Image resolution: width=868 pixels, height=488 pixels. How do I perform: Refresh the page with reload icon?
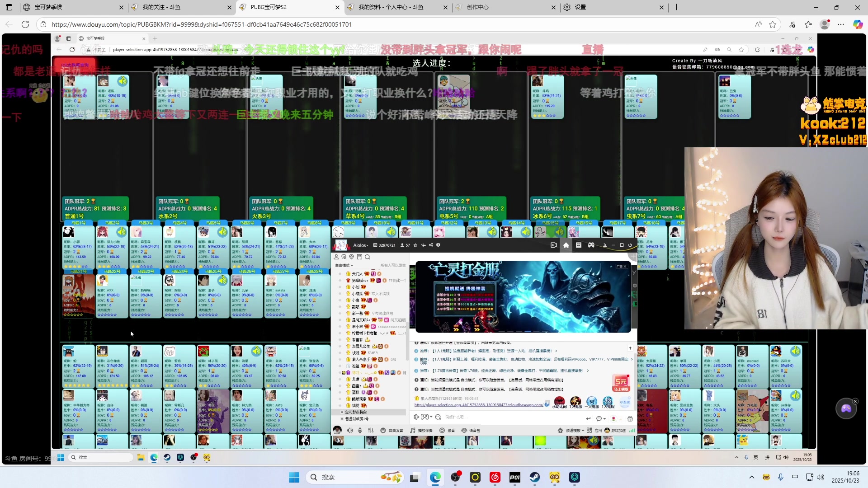(x=25, y=24)
